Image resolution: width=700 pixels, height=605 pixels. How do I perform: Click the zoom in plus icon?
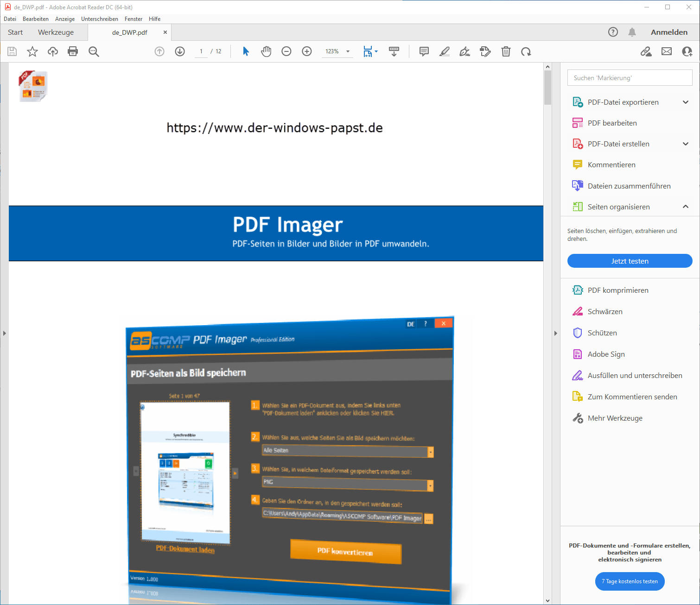click(307, 51)
